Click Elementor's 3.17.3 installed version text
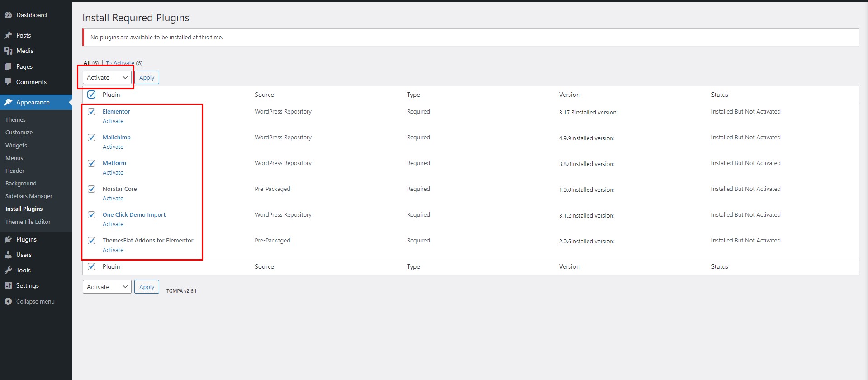 (x=588, y=112)
